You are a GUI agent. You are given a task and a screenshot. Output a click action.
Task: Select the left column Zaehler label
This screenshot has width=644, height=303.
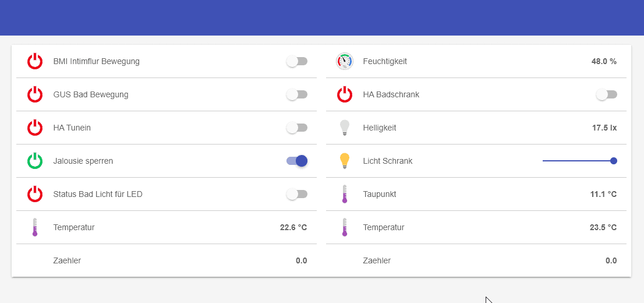click(67, 260)
